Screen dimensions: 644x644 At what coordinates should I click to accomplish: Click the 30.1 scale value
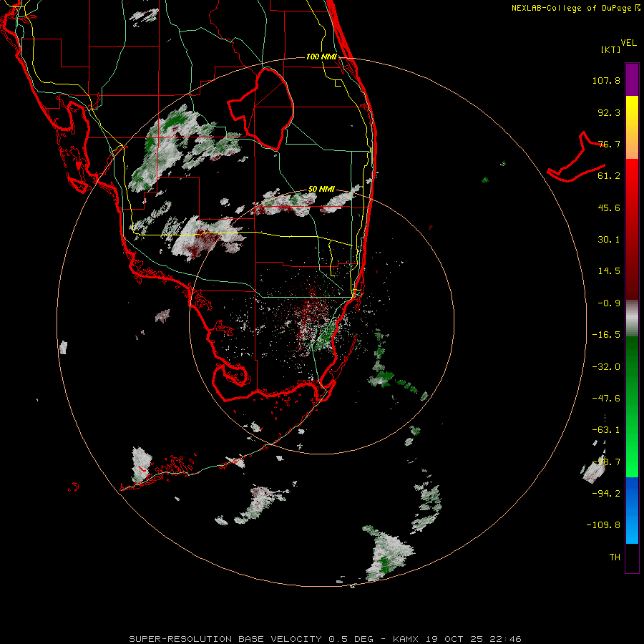[609, 240]
